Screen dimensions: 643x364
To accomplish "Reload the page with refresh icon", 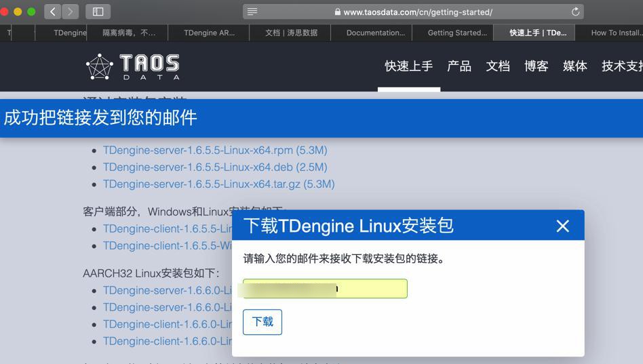I will pyautogui.click(x=575, y=12).
